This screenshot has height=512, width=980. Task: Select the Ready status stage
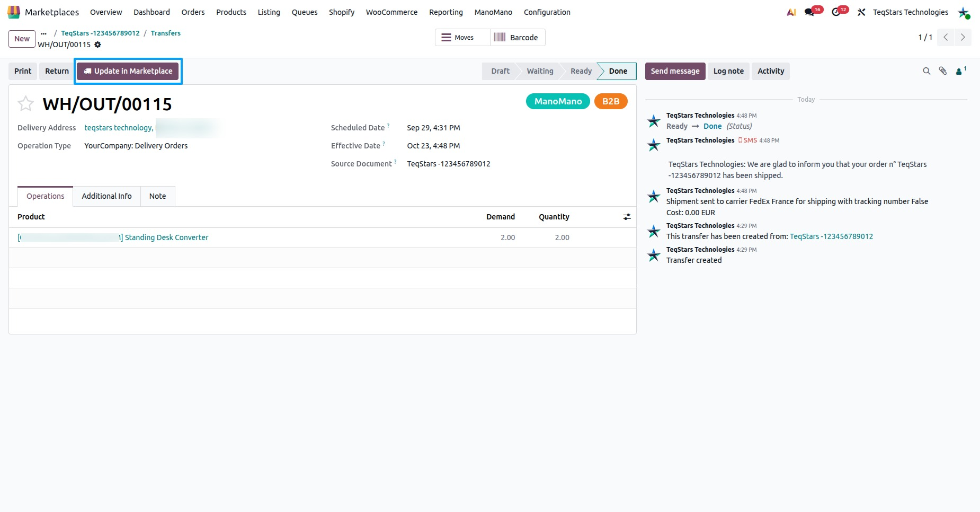pyautogui.click(x=581, y=71)
